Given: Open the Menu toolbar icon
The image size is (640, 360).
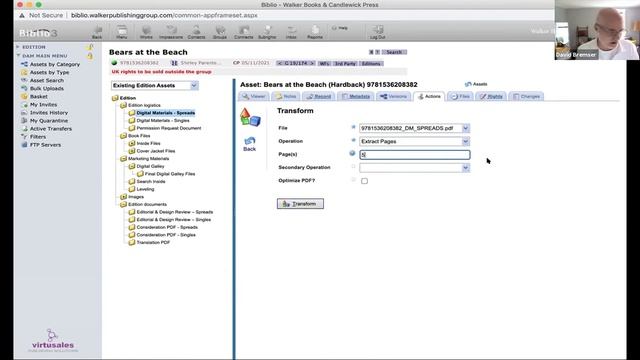Looking at the screenshot, I should point(122,32).
